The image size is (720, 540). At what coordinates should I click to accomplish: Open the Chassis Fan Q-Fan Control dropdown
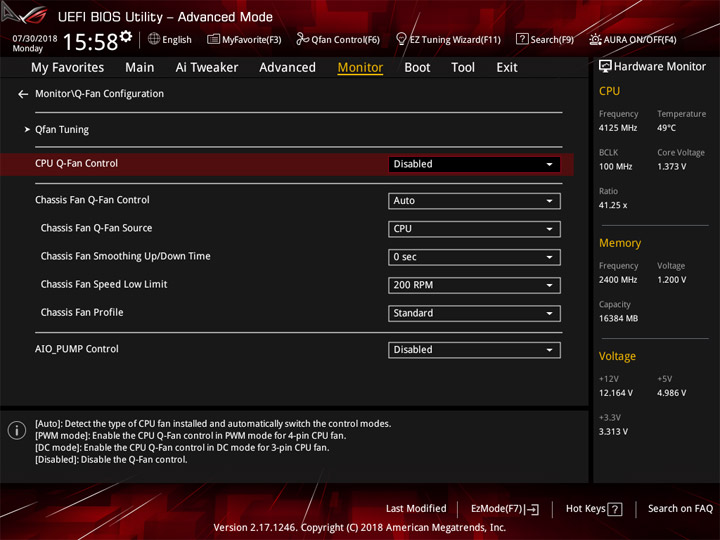pos(474,201)
